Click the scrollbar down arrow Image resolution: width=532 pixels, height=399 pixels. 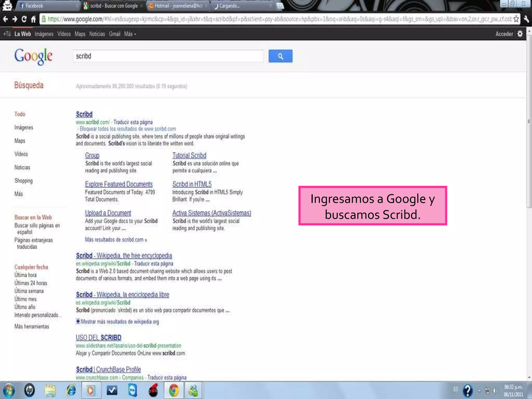point(529,378)
